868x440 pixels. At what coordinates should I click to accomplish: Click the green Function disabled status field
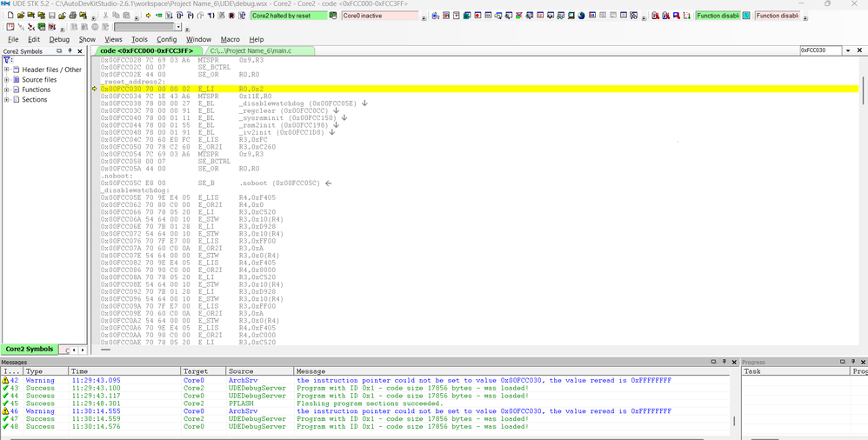[x=718, y=16]
